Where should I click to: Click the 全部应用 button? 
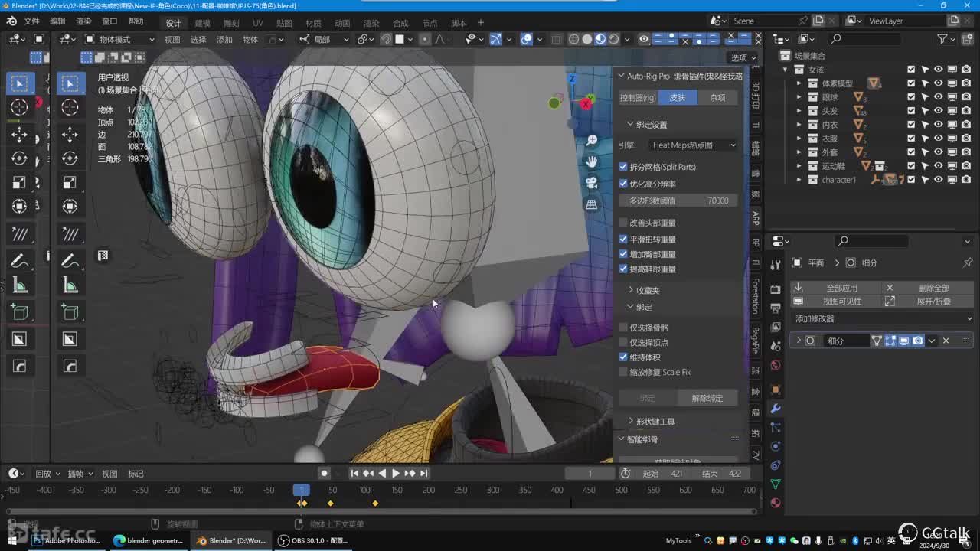pos(835,288)
